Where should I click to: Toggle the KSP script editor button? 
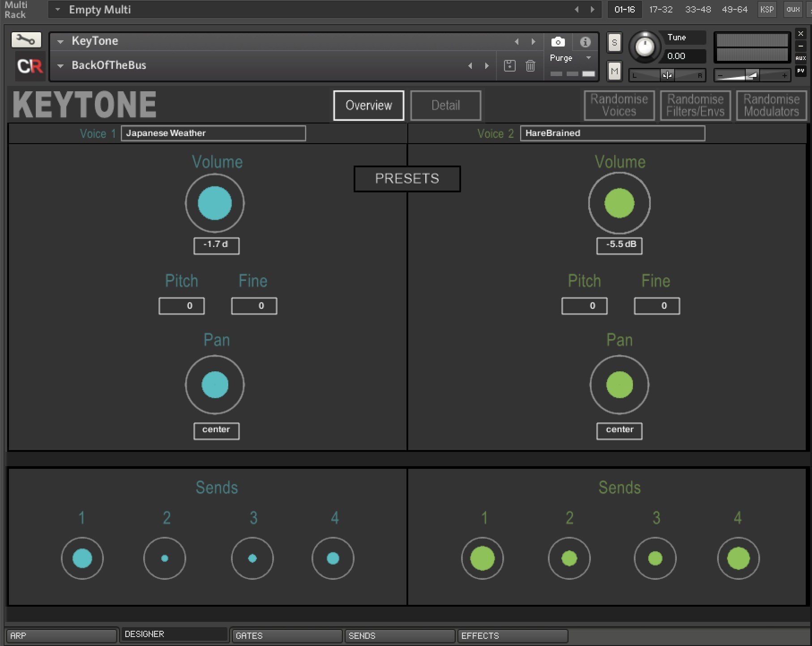[x=767, y=9]
